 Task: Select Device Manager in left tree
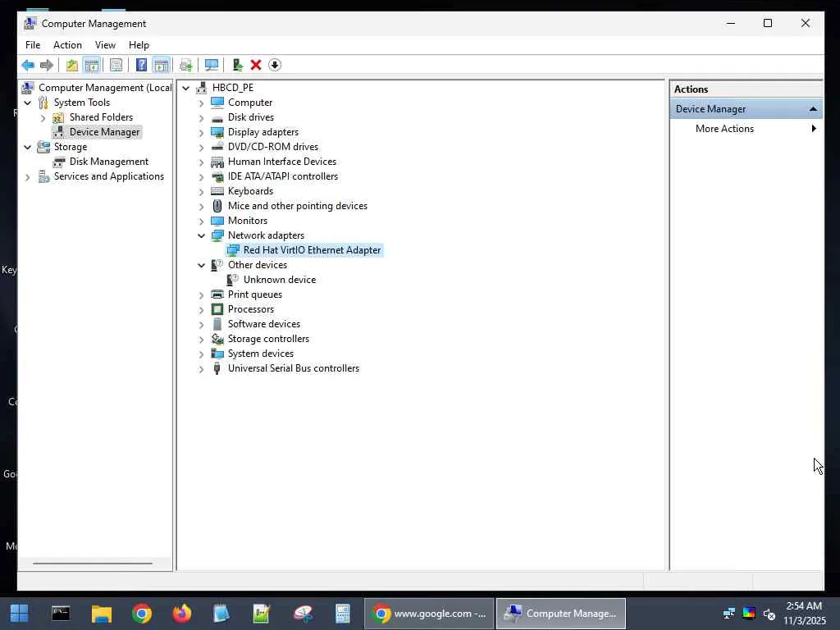coord(104,132)
